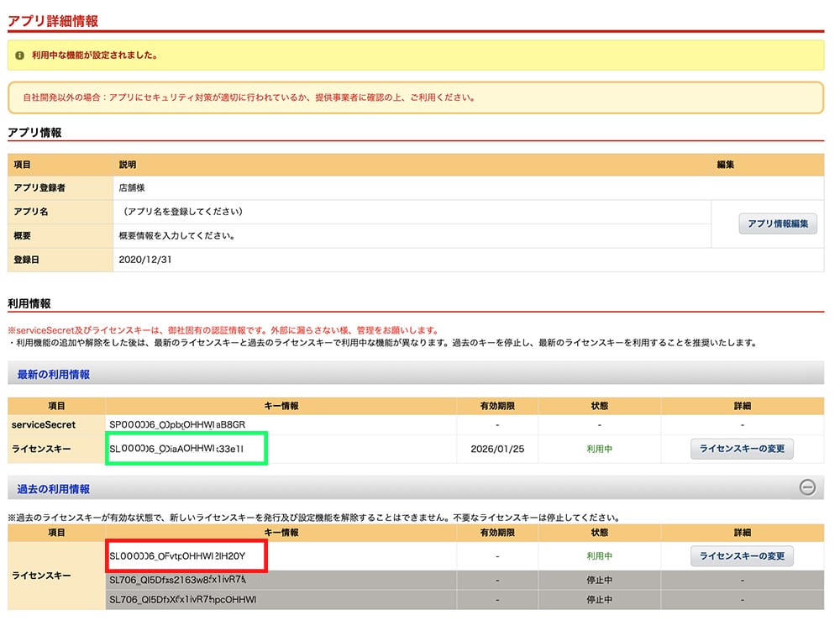Click the アプリ情報編集 button
Screen dimensions: 840x626
(777, 224)
